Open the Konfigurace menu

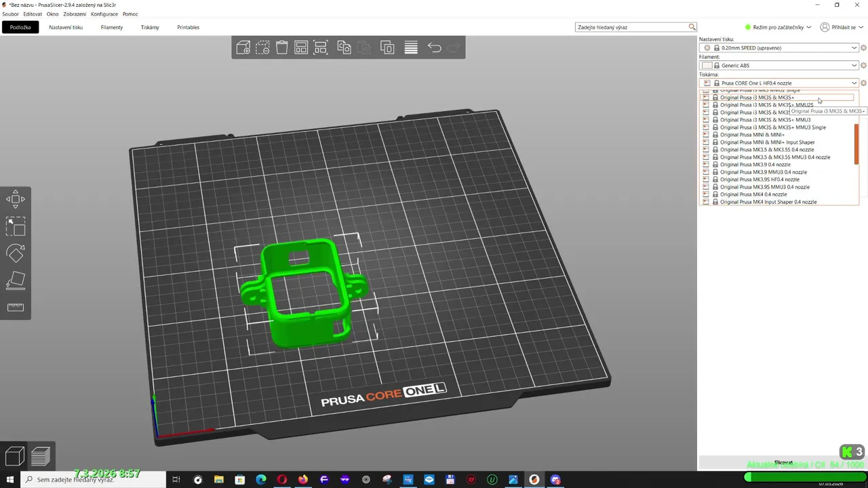tap(104, 14)
